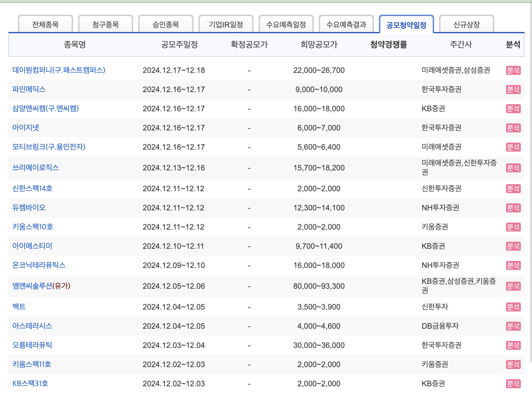This screenshot has height=393, width=532.
Task: Open 분석 badge for 오름테라퓨틱 row
Action: pos(513,345)
